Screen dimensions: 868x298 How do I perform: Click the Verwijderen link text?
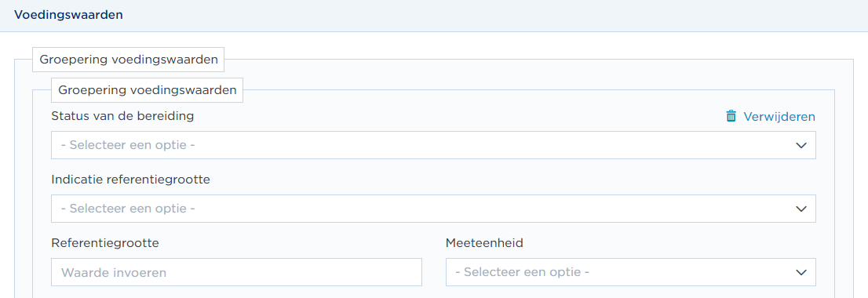[779, 117]
